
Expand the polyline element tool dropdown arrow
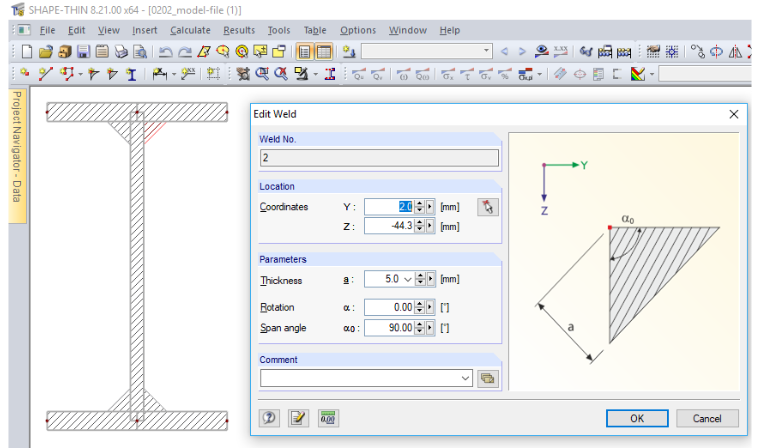tap(80, 74)
